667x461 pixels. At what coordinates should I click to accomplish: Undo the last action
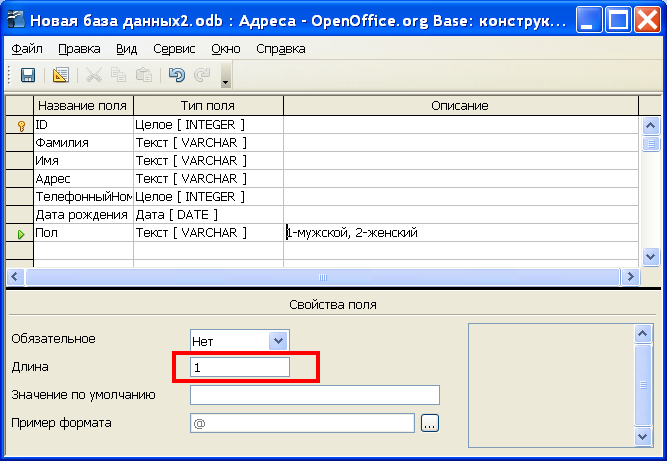click(177, 75)
